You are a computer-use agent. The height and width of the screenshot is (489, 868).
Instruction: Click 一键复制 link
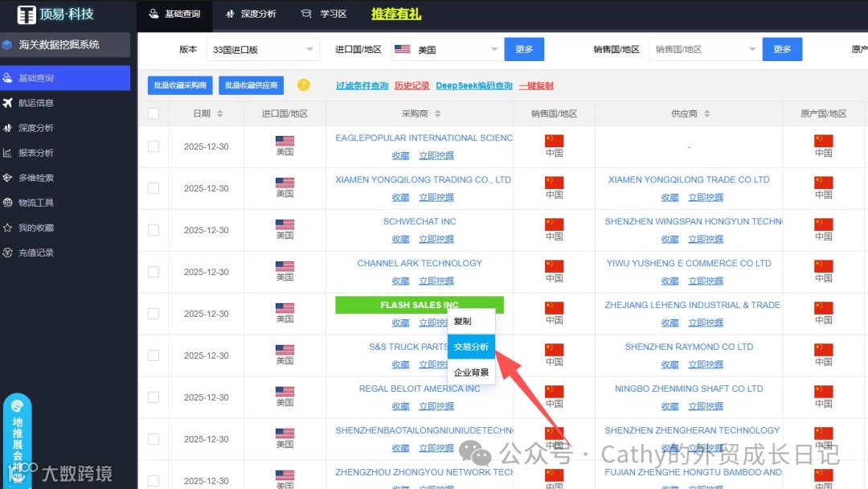pyautogui.click(x=536, y=85)
